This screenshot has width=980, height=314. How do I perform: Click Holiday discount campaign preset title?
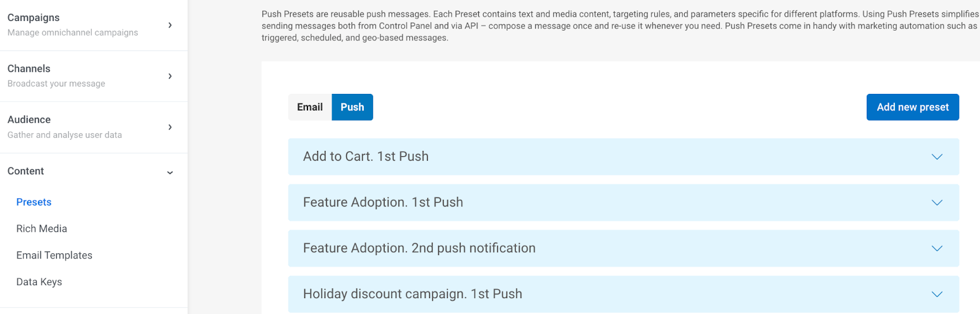tap(412, 294)
